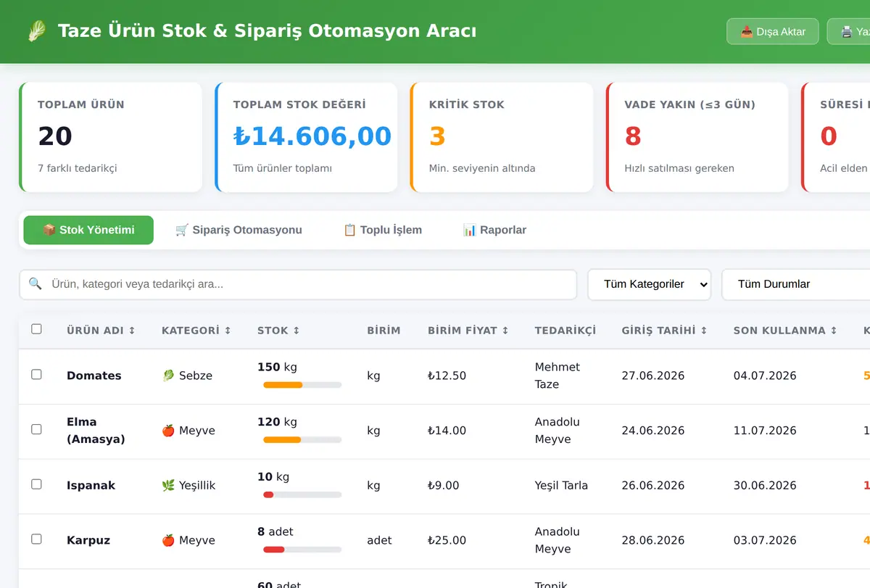Check the Domates row checkbox

tap(36, 374)
